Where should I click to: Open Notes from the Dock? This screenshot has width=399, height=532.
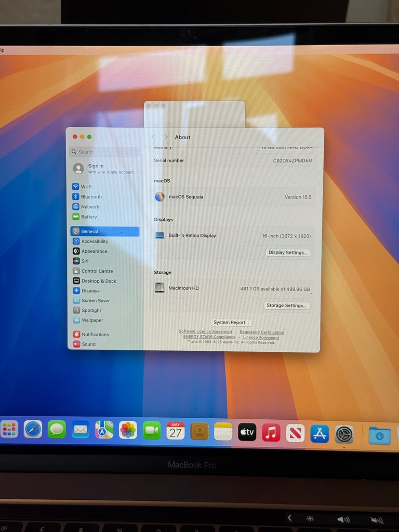point(223,432)
